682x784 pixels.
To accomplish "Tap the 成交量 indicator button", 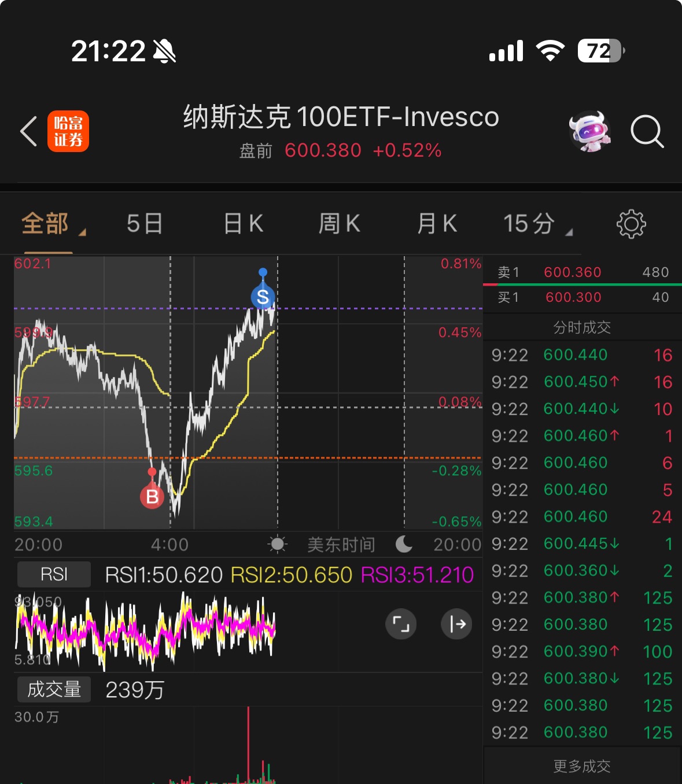I will point(54,689).
